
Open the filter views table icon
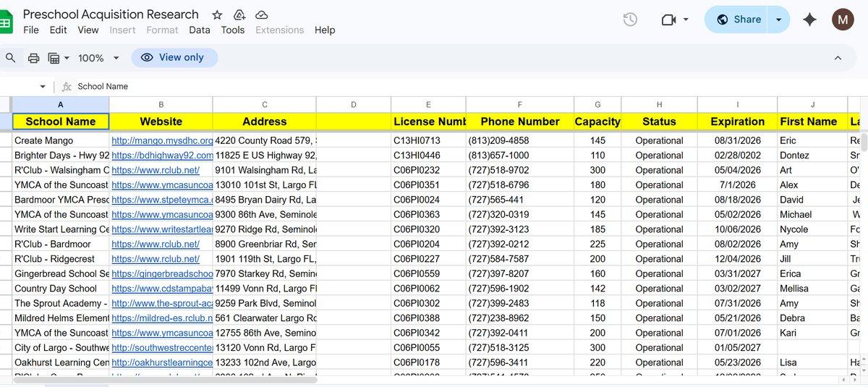point(54,58)
